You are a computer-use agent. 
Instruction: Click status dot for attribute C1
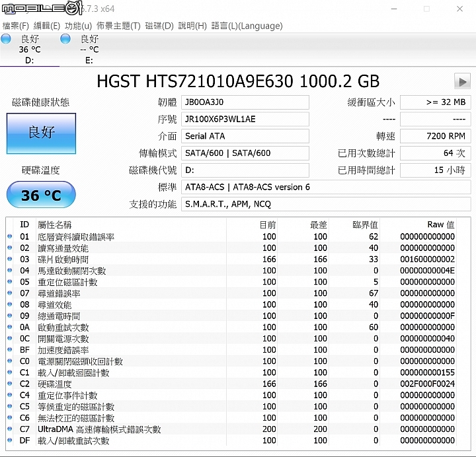point(10,372)
